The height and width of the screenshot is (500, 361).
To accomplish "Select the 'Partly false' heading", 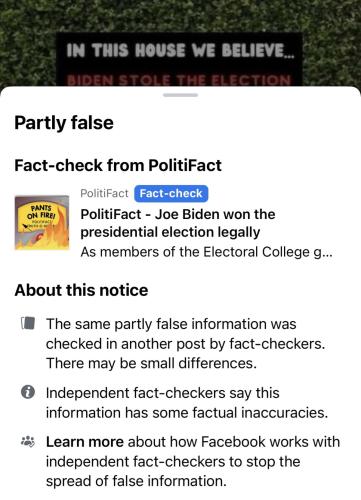I will click(64, 123).
